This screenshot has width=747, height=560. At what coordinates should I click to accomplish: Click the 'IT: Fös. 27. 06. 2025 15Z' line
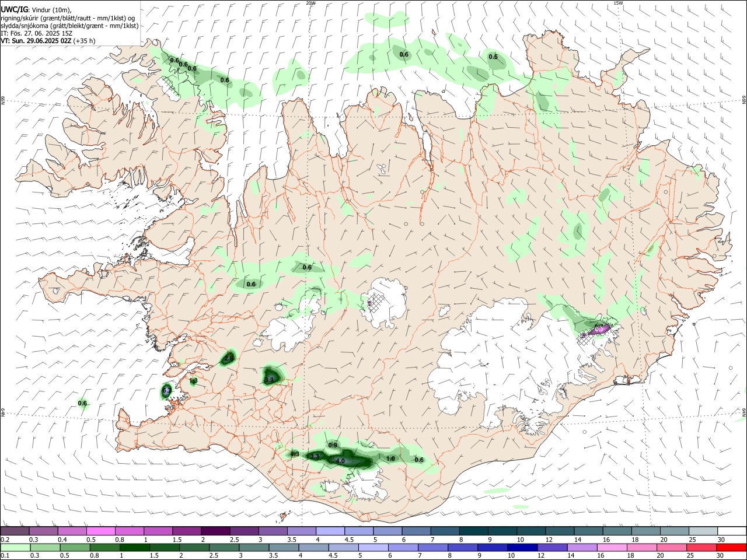(x=36, y=33)
